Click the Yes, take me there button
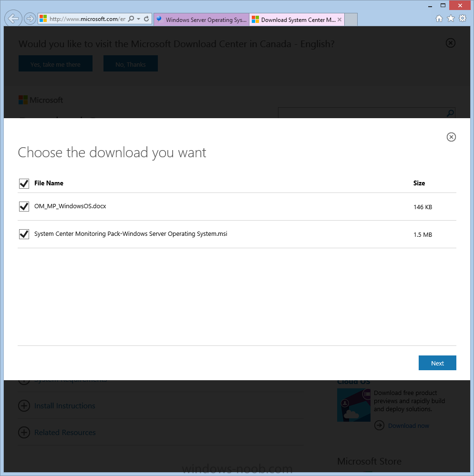This screenshot has width=474, height=476. 55,63
